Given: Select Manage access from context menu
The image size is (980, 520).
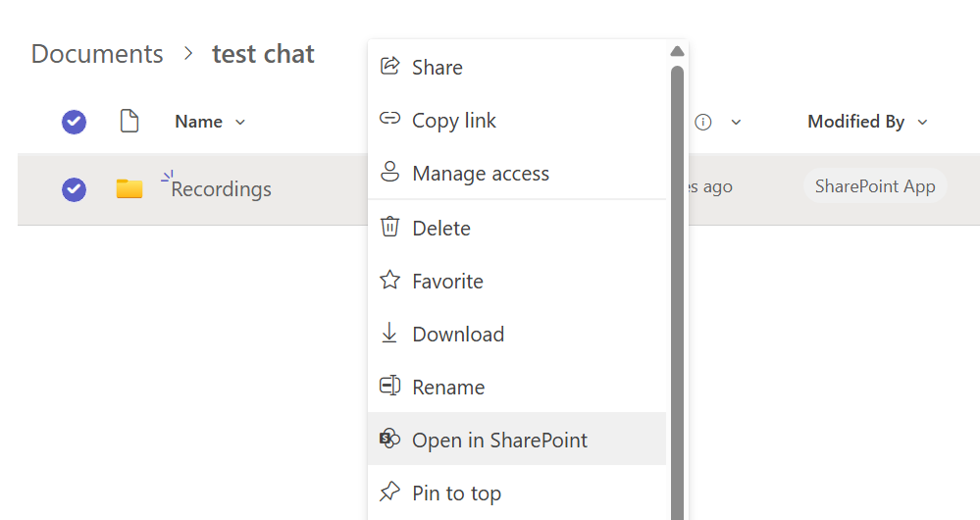Looking at the screenshot, I should (480, 173).
